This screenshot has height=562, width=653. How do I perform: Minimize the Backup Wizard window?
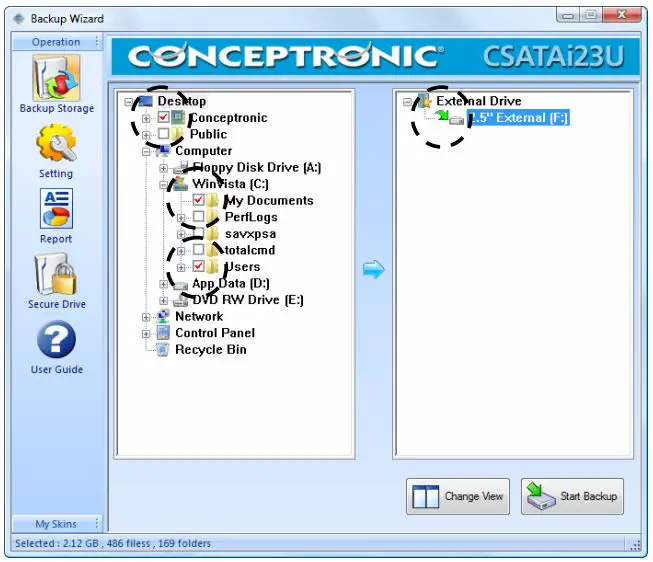(x=568, y=15)
